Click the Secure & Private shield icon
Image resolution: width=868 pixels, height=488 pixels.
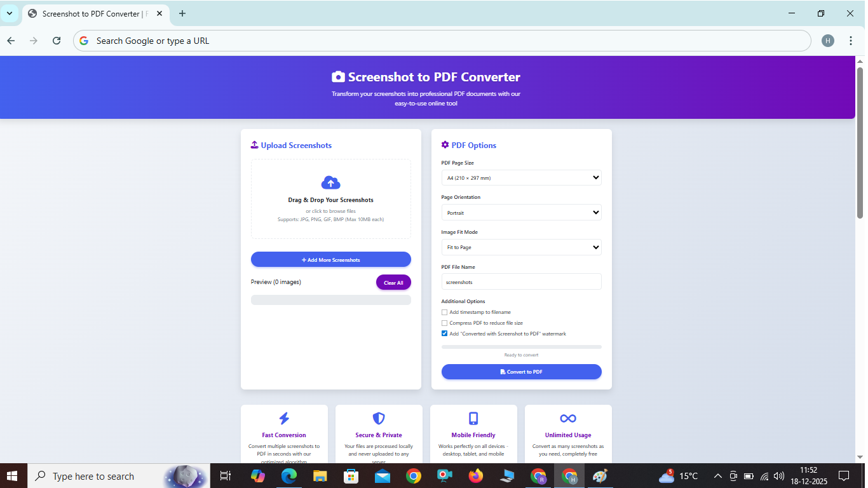coord(379,418)
